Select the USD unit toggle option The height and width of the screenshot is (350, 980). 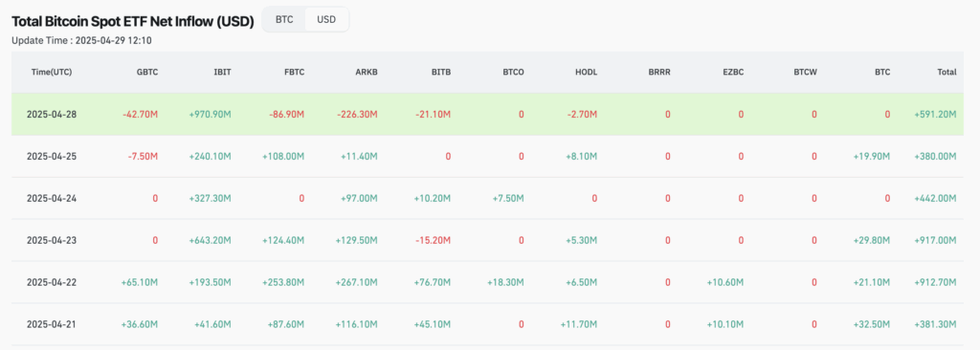[x=326, y=19]
